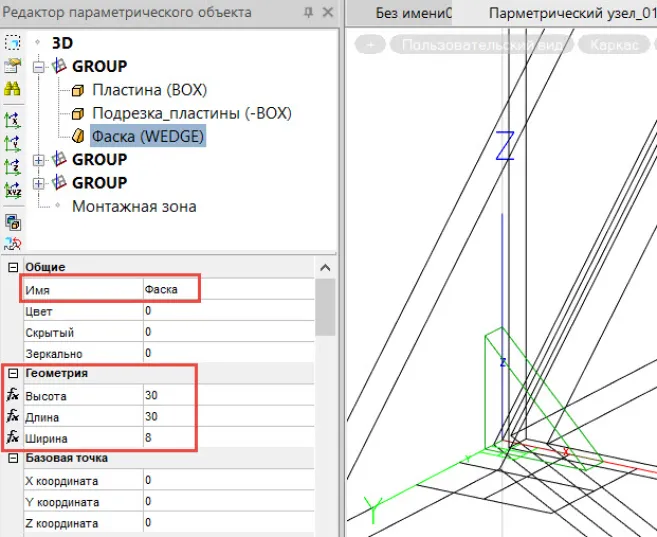This screenshot has height=537, width=657.
Task: Pin the parametric object editor panel
Action: (309, 12)
